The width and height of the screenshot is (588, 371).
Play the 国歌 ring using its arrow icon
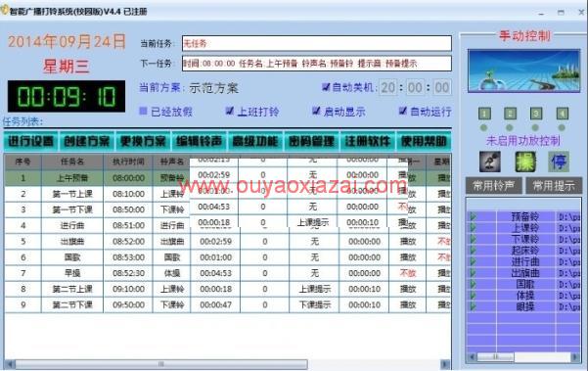tap(473, 284)
